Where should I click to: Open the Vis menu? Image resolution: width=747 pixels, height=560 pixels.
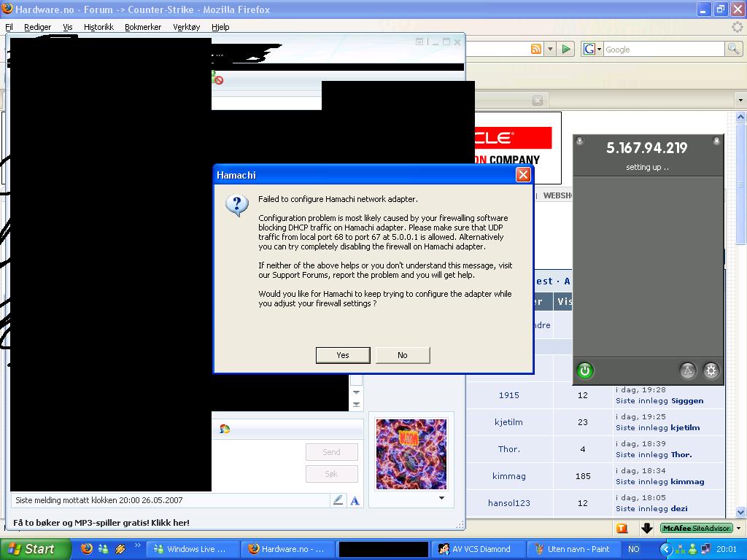click(x=68, y=27)
